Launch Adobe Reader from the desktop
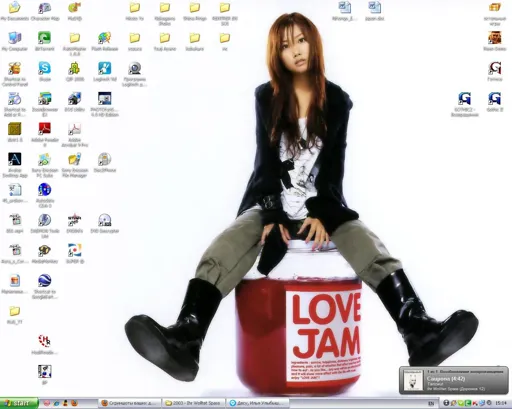Viewport: 512px width, 409px height. point(44,129)
